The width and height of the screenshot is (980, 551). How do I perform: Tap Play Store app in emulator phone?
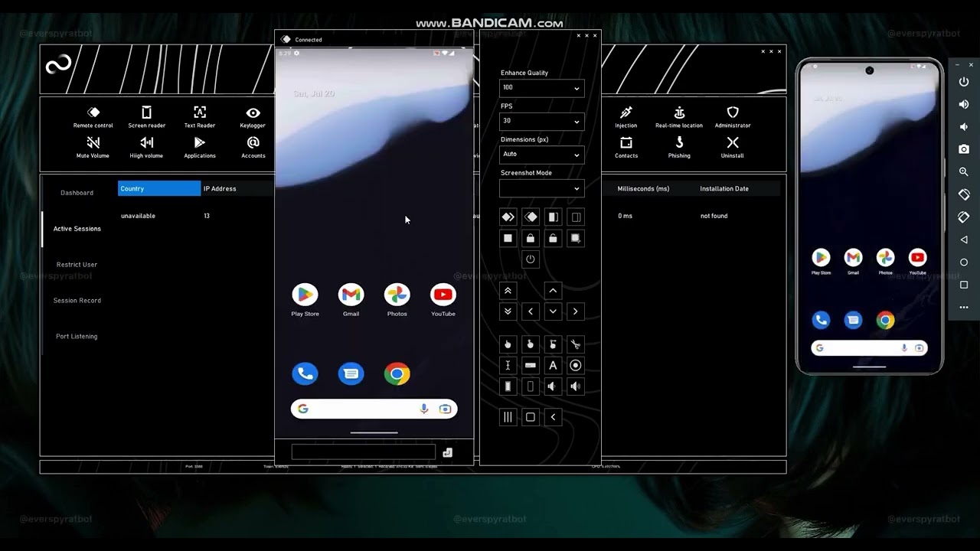point(821,260)
